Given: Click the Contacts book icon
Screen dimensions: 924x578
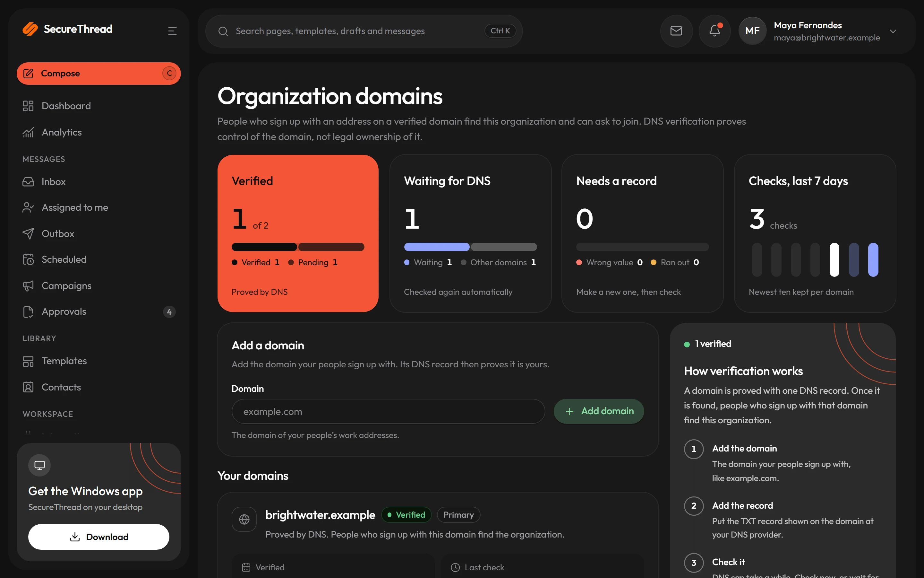Looking at the screenshot, I should [28, 387].
